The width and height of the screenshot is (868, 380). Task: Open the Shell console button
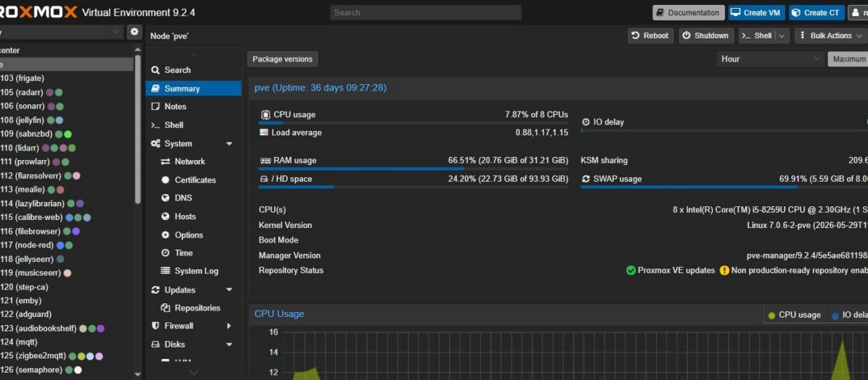click(x=757, y=35)
